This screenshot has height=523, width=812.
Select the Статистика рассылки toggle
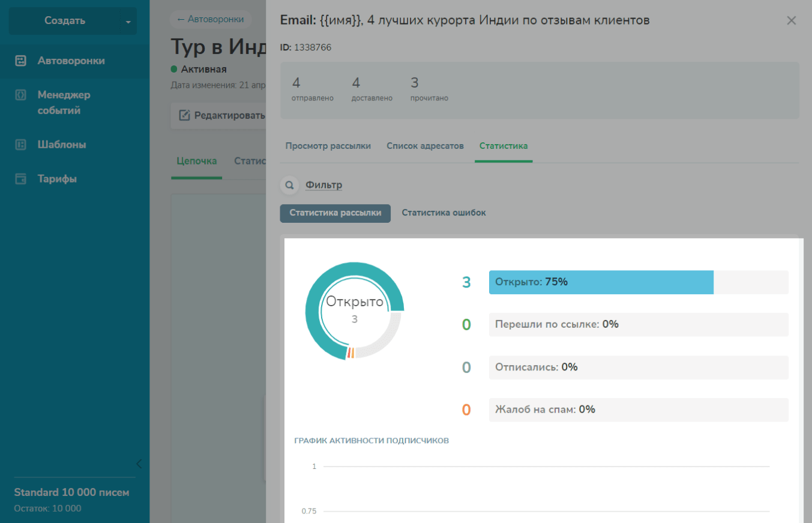point(335,213)
